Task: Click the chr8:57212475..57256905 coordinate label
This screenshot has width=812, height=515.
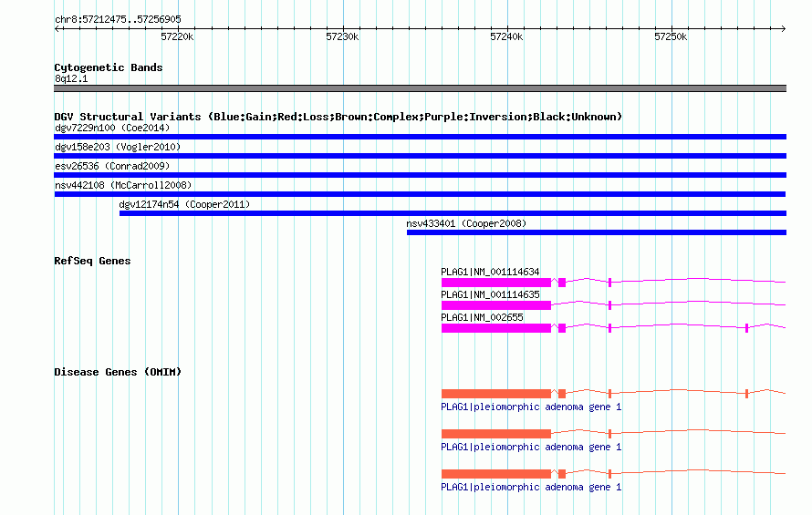Action: (118, 19)
